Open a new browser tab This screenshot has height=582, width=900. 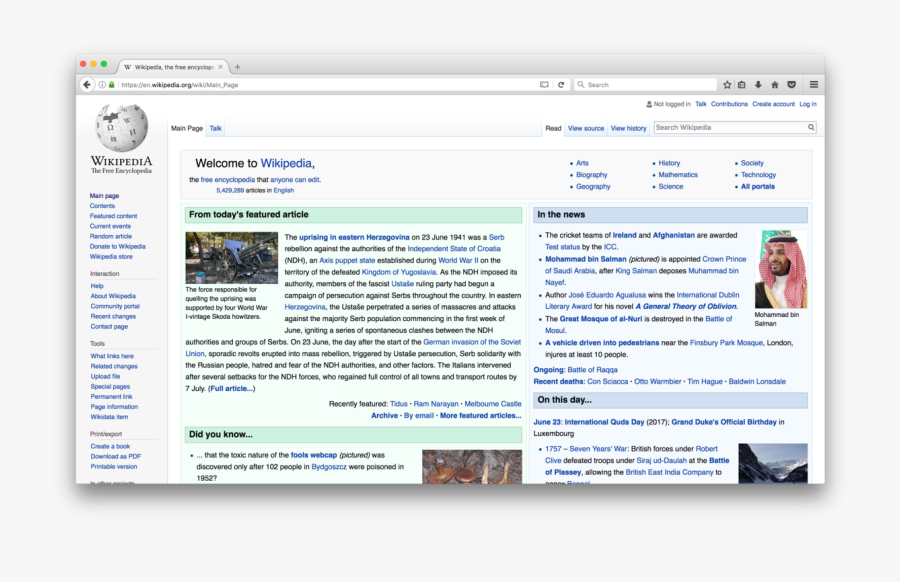(236, 66)
